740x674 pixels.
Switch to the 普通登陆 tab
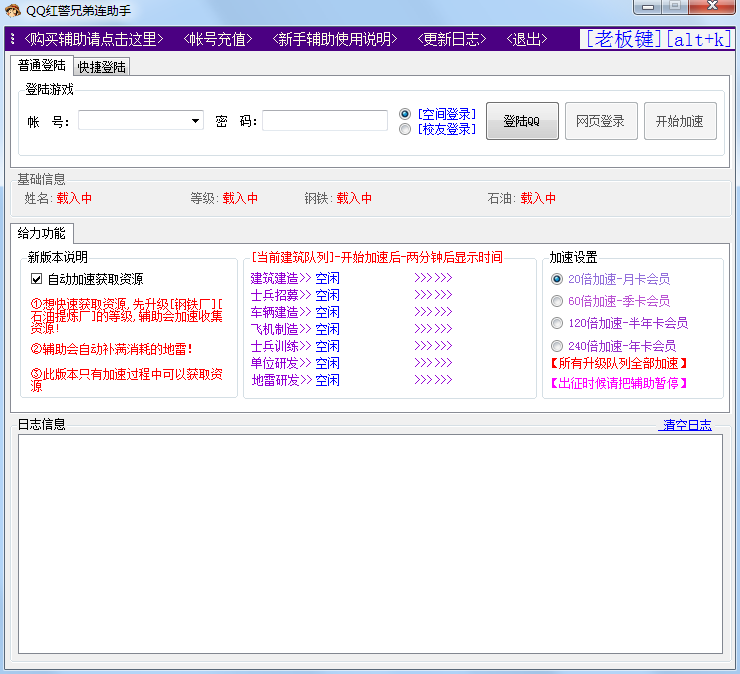pyautogui.click(x=42, y=65)
